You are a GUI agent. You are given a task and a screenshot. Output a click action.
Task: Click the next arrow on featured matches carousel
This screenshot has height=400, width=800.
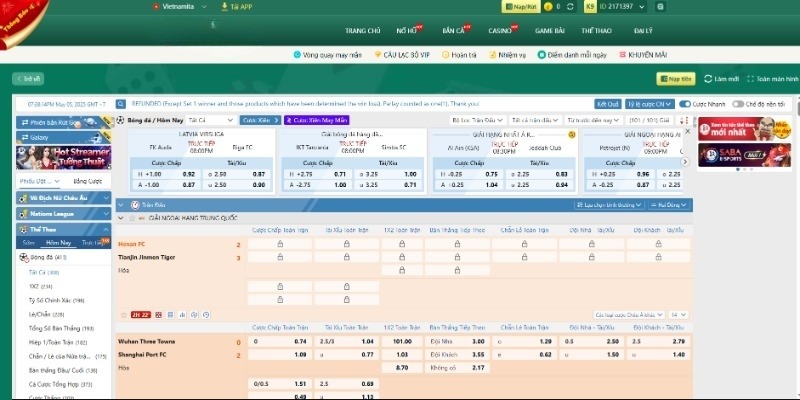(684, 160)
